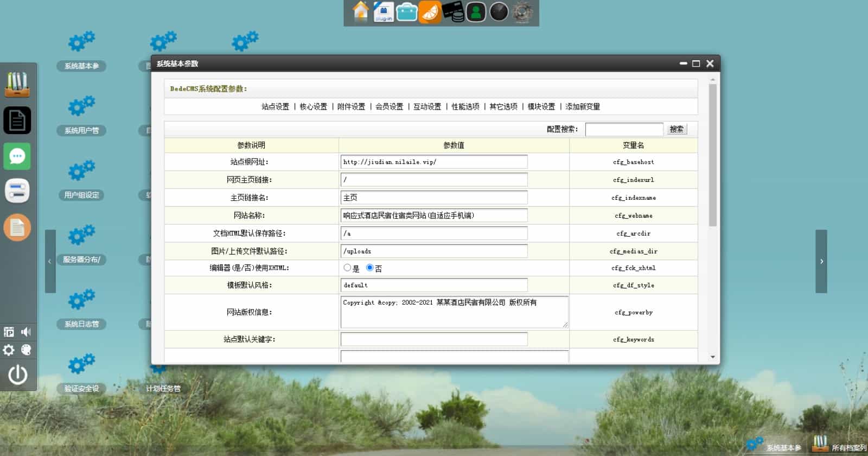Open the credit card and coins icon
This screenshot has height=456, width=868.
[x=453, y=12]
